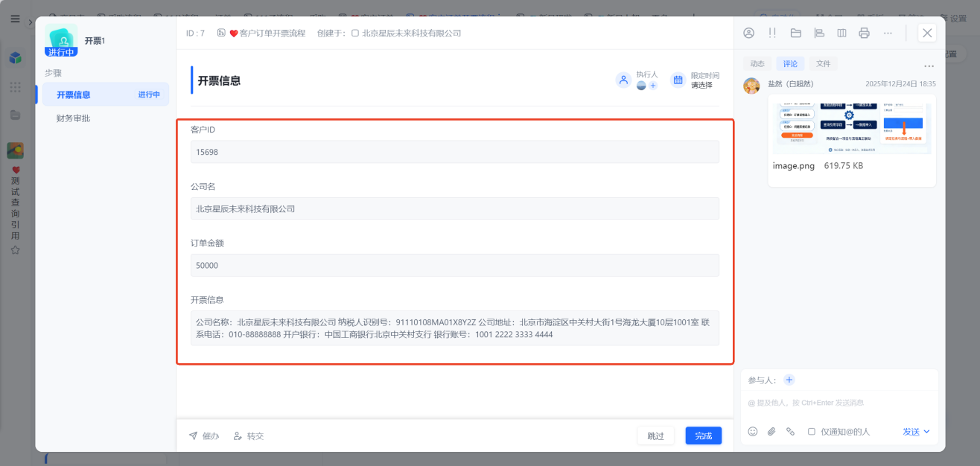980x466 pixels.
Task: Click the 客户ID field showing 15698
Action: 455,152
